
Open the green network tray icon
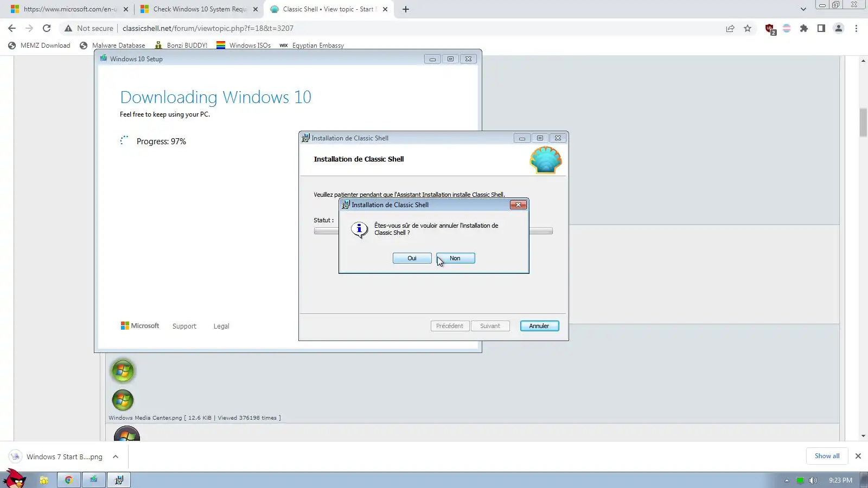[800, 480]
